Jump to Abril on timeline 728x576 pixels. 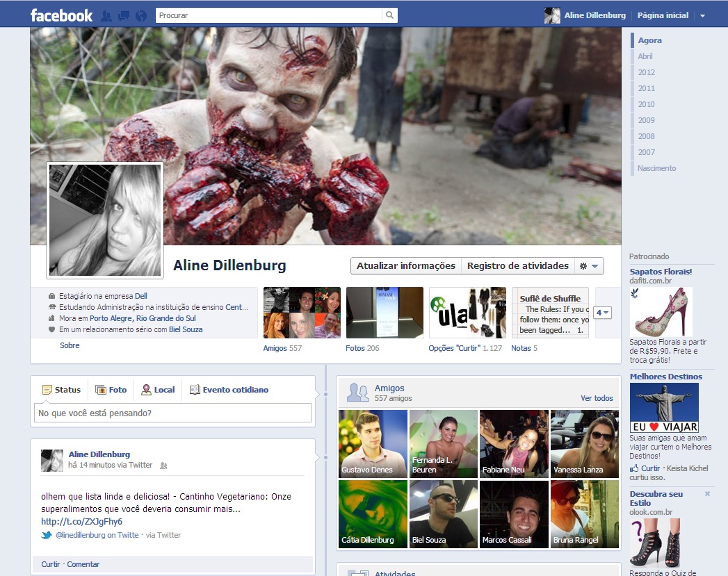(x=645, y=56)
